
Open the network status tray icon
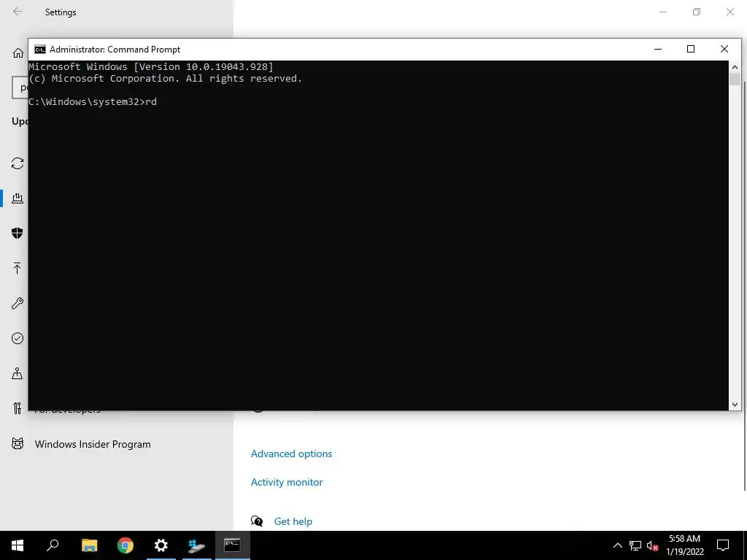click(635, 545)
